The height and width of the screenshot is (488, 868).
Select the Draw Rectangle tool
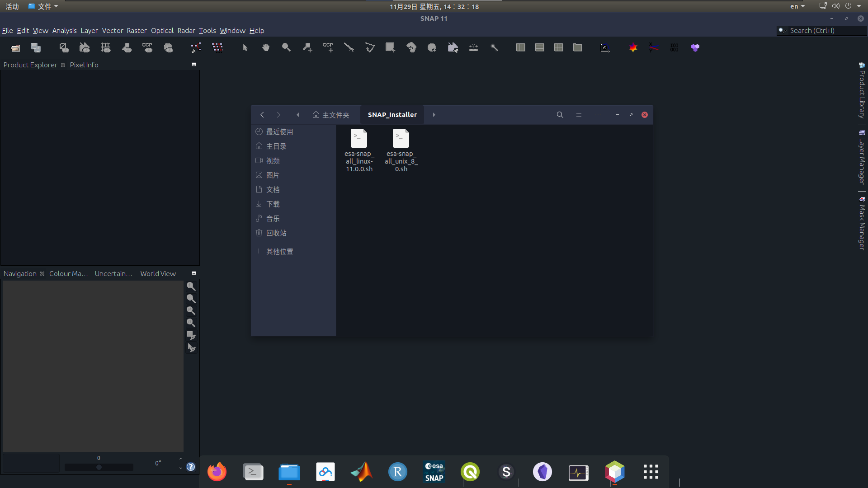coord(391,48)
